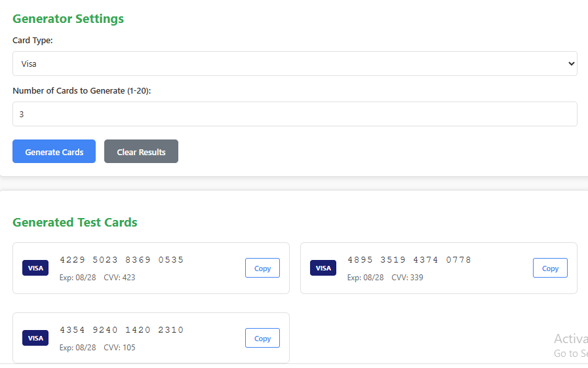Open the Card Type dropdown
This screenshot has height=368, width=588.
tap(294, 64)
